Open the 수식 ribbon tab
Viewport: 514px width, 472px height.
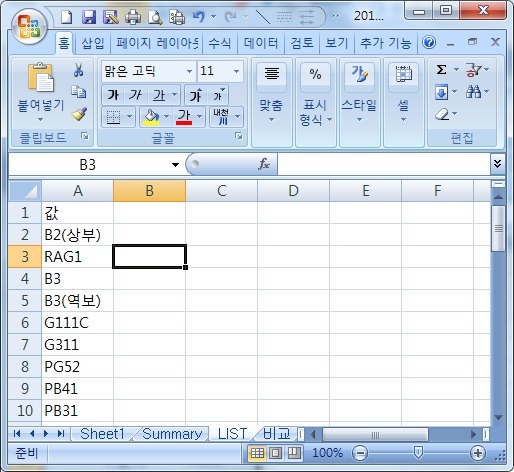219,43
